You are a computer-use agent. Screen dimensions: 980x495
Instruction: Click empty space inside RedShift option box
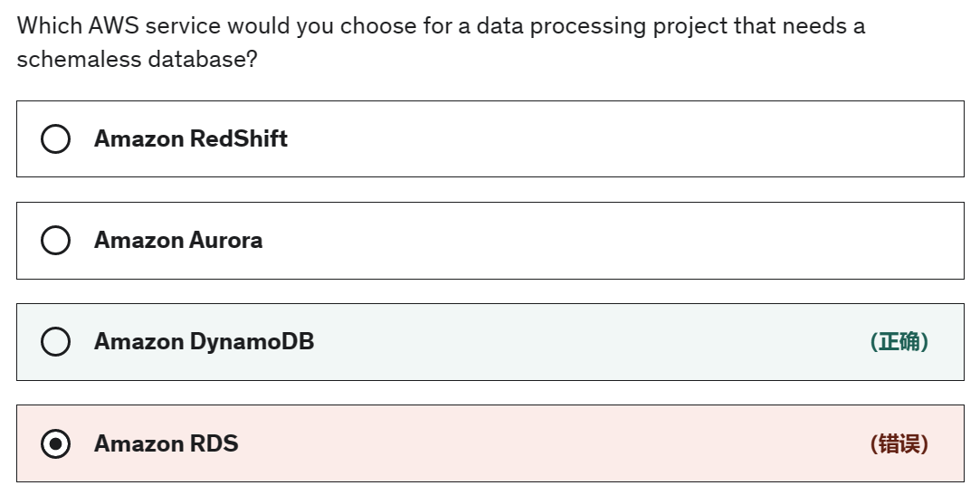pyautogui.click(x=588, y=139)
